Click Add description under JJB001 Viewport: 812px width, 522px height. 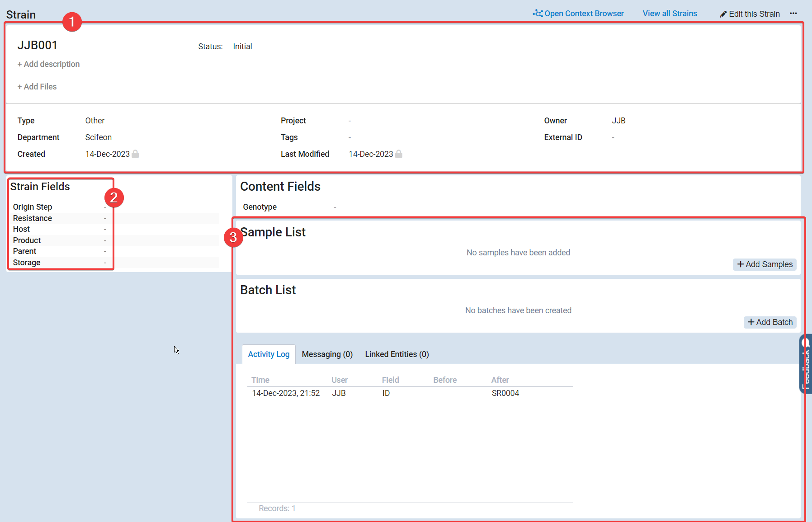click(49, 64)
